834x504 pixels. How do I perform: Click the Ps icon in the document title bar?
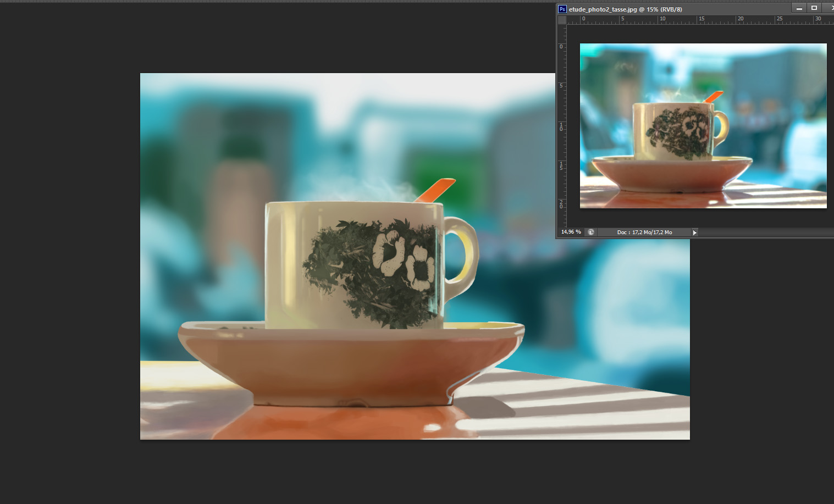(x=562, y=9)
